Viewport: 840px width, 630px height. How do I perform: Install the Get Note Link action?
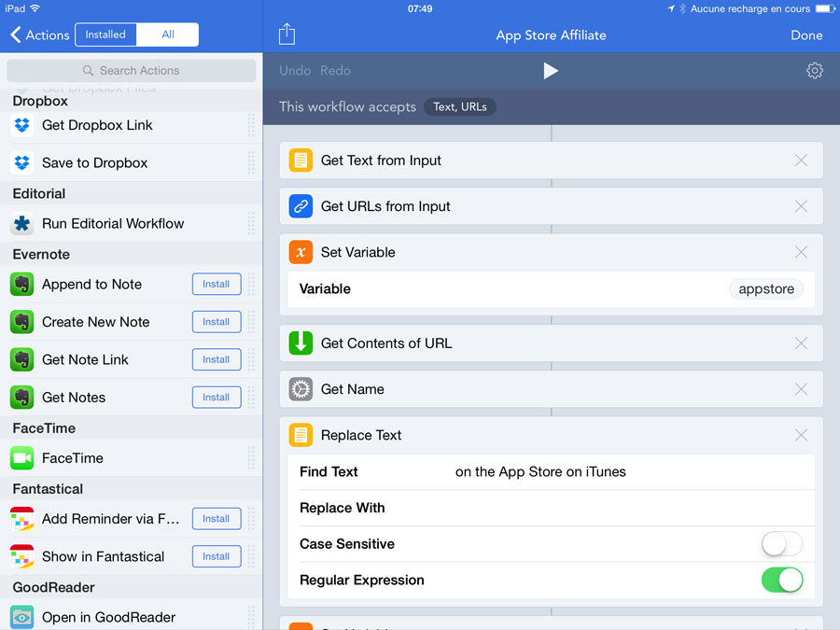217,359
